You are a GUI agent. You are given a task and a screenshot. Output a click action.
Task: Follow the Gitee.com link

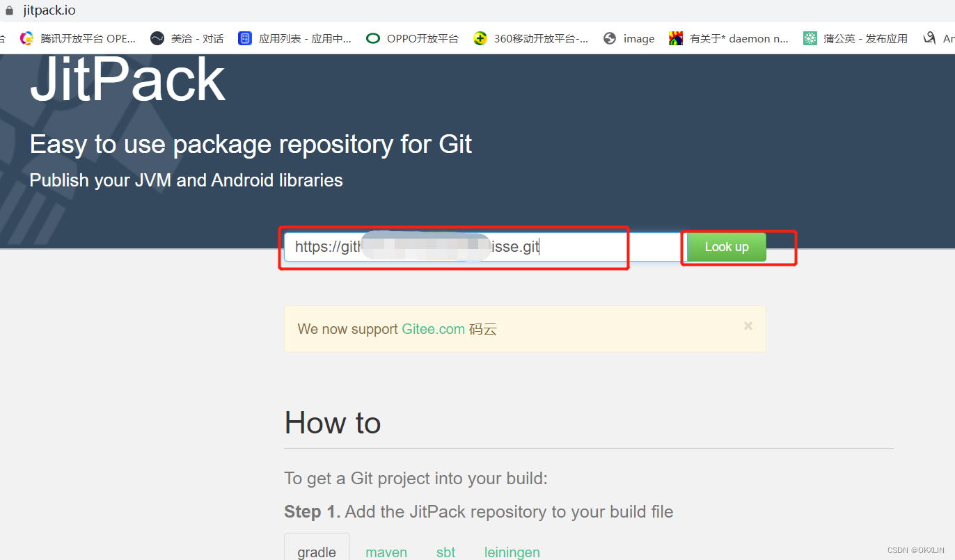(433, 329)
